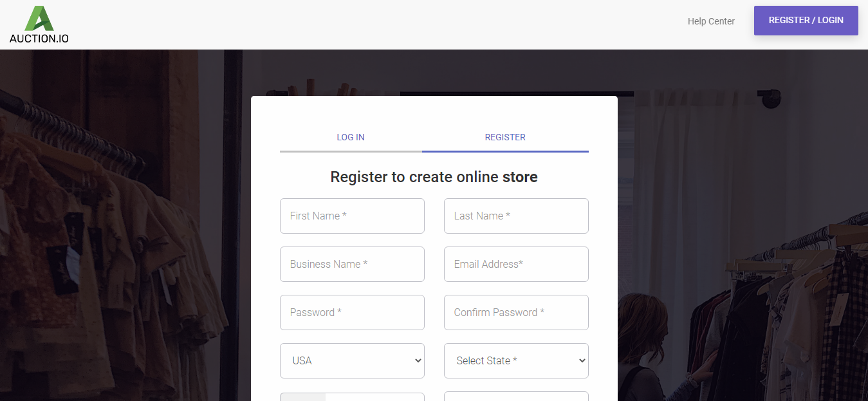Click the cut-off field below Select State
Image resolution: width=868 pixels, height=401 pixels.
click(x=516, y=396)
